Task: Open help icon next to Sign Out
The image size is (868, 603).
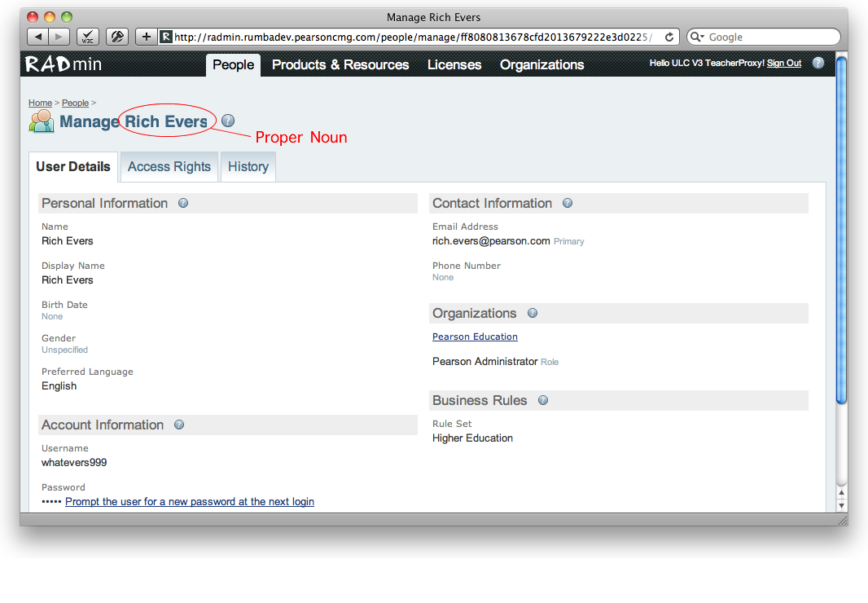Action: click(818, 64)
